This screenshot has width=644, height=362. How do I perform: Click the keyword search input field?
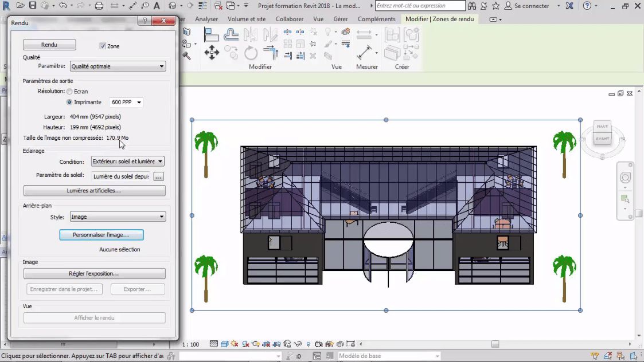click(420, 6)
